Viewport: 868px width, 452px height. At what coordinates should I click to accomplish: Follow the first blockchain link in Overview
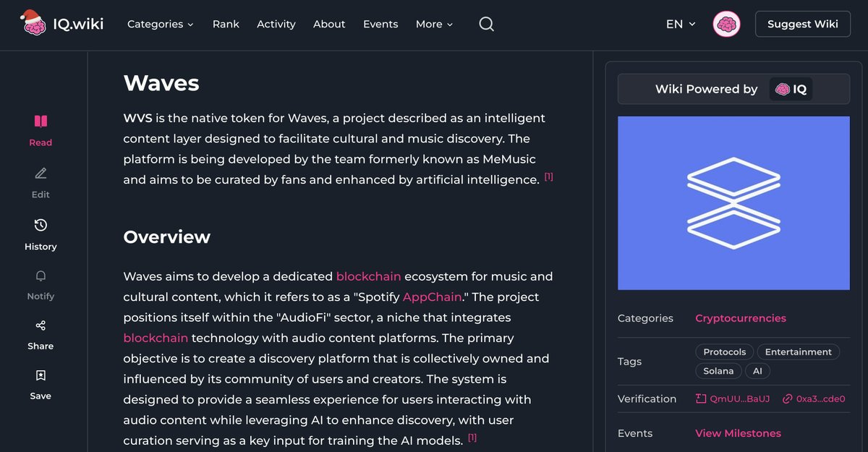pyautogui.click(x=368, y=276)
